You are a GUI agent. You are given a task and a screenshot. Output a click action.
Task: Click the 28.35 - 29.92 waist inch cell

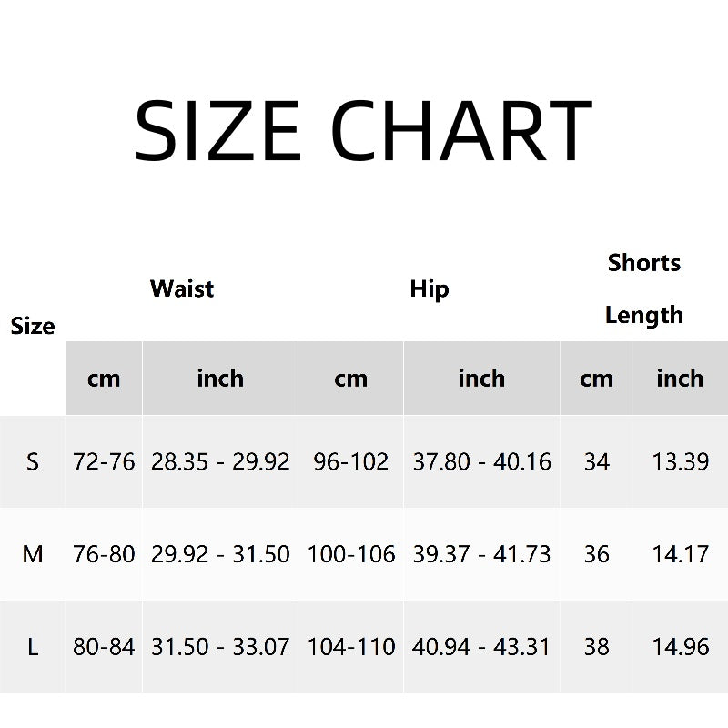click(x=220, y=462)
